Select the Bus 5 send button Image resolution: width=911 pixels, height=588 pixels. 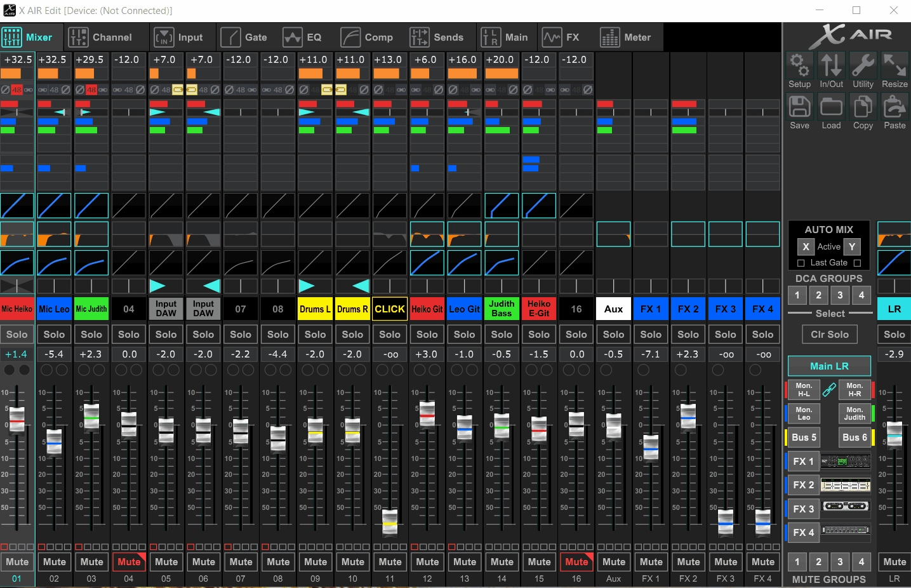click(803, 437)
